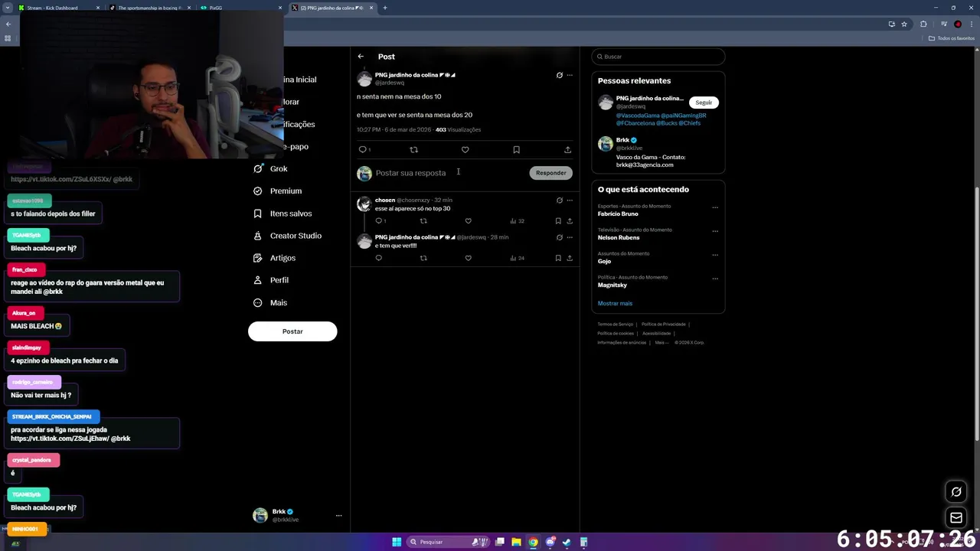Open Premium in the left sidebar
Image resolution: width=980 pixels, height=551 pixels.
[x=277, y=191]
